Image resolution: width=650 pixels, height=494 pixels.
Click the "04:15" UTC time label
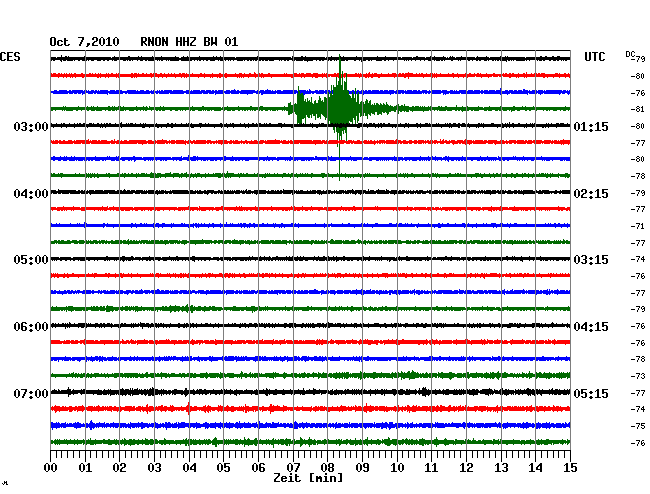pos(591,327)
